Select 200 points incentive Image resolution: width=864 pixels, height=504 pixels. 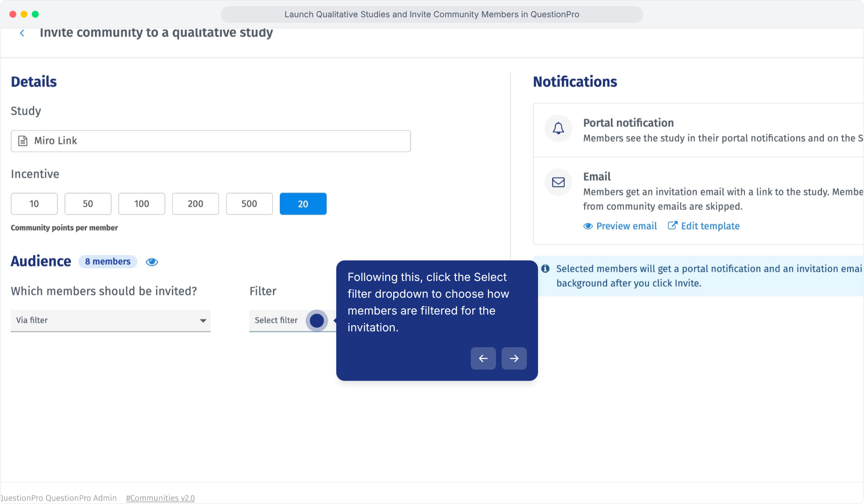[x=195, y=204]
